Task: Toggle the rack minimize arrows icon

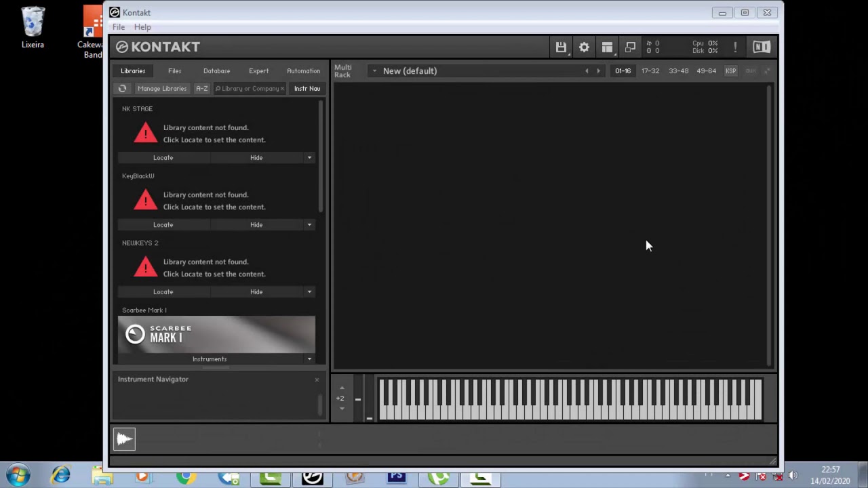Action: coord(767,70)
